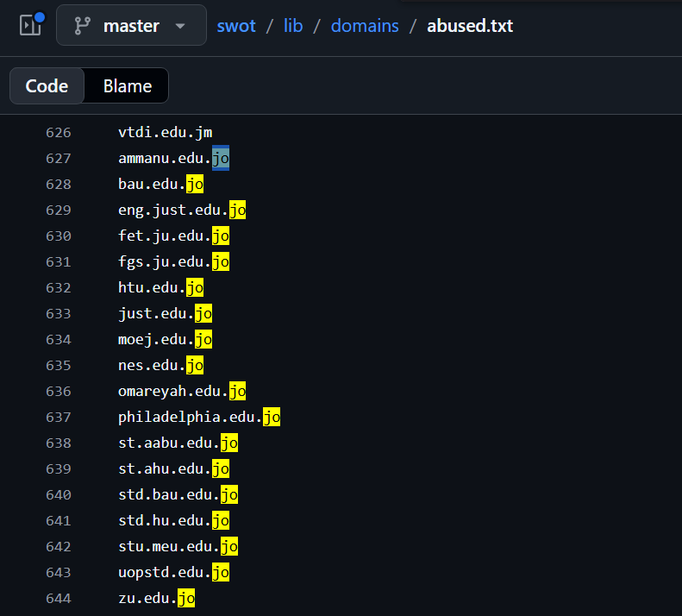Switch to the Blame view tab

click(128, 85)
